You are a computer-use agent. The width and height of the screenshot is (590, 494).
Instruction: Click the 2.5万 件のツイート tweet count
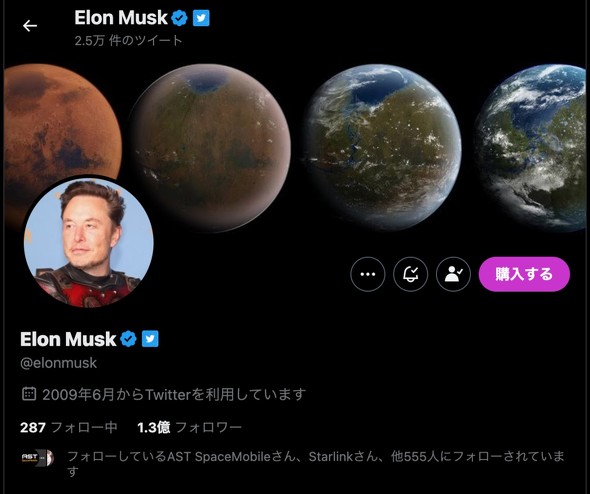click(x=128, y=40)
